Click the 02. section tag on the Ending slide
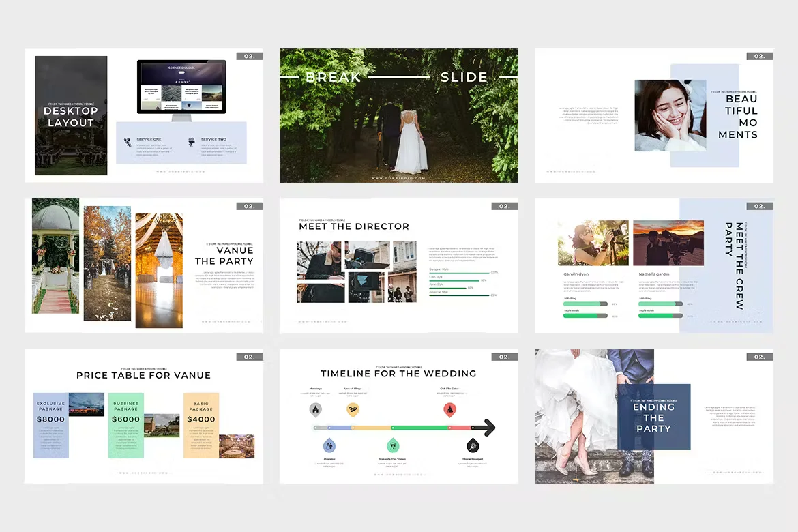Viewport: 798px width, 532px height. pos(759,356)
